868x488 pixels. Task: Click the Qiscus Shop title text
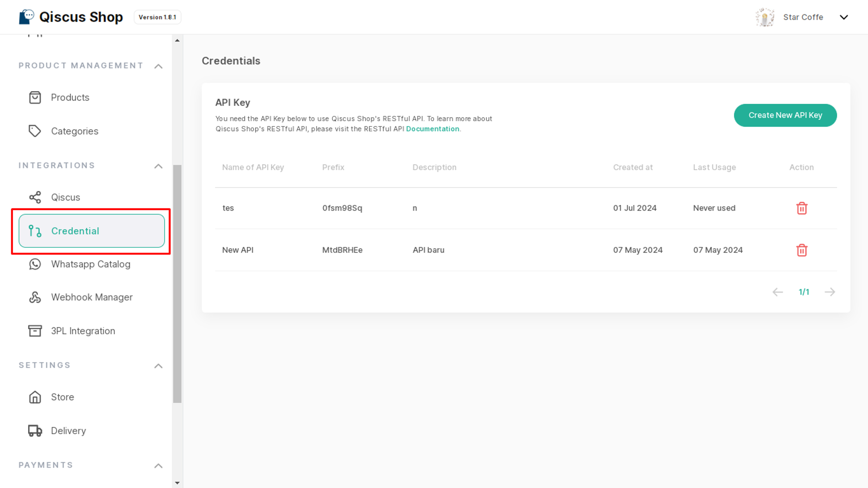[x=81, y=17]
